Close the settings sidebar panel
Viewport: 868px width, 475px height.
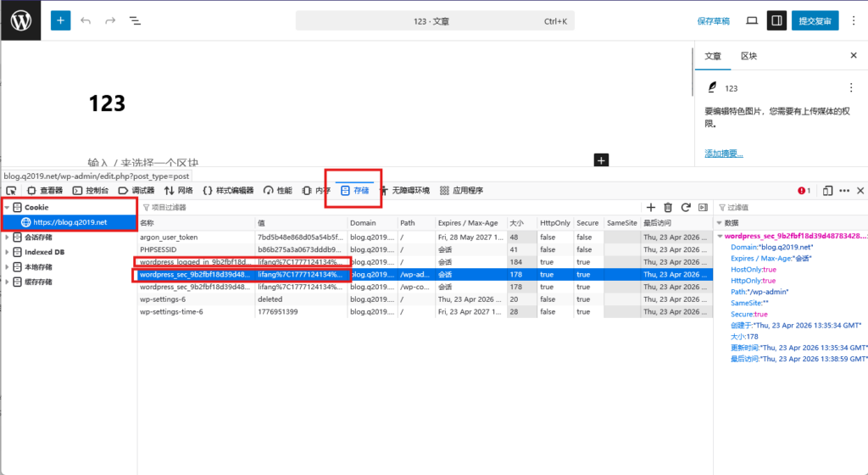853,55
